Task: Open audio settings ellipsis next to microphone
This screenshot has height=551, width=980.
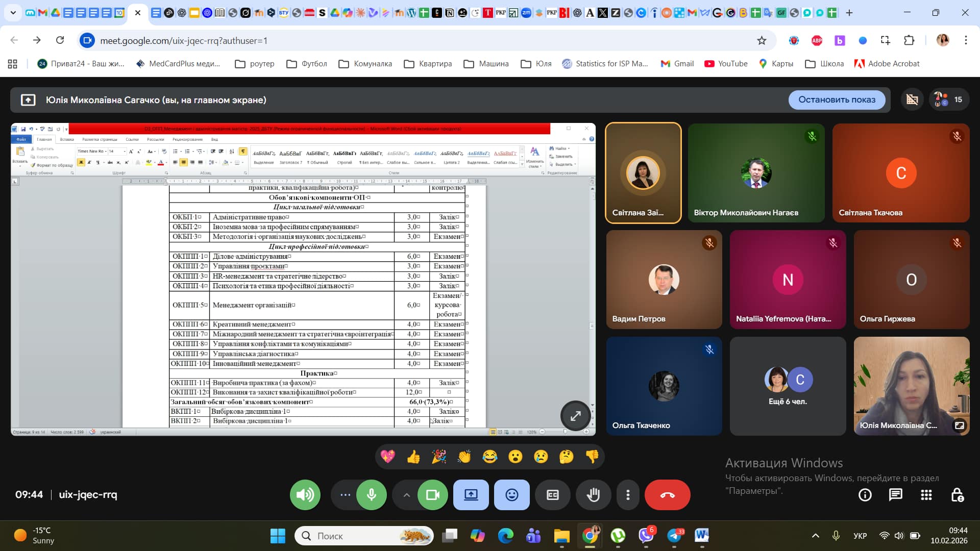Action: [345, 495]
